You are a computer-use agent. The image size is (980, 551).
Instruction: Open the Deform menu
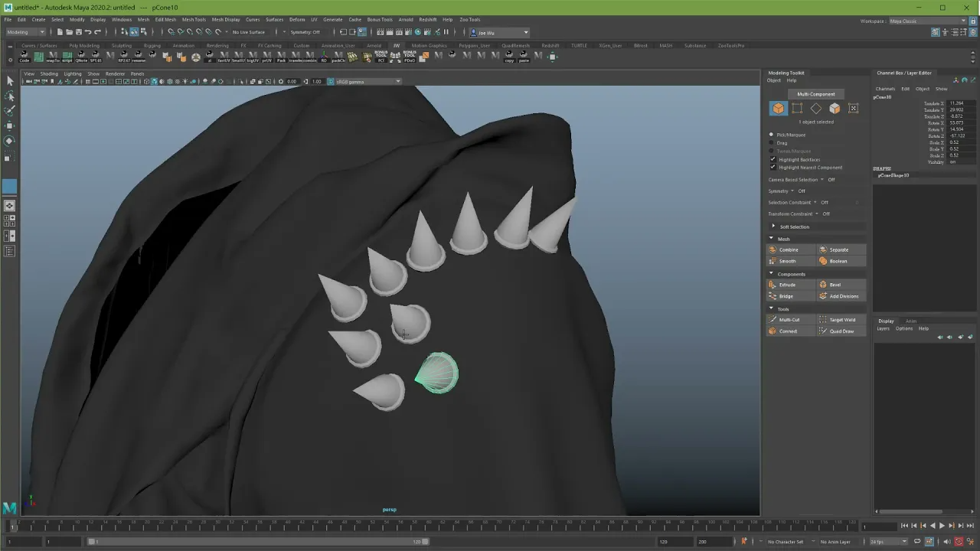[x=297, y=19]
